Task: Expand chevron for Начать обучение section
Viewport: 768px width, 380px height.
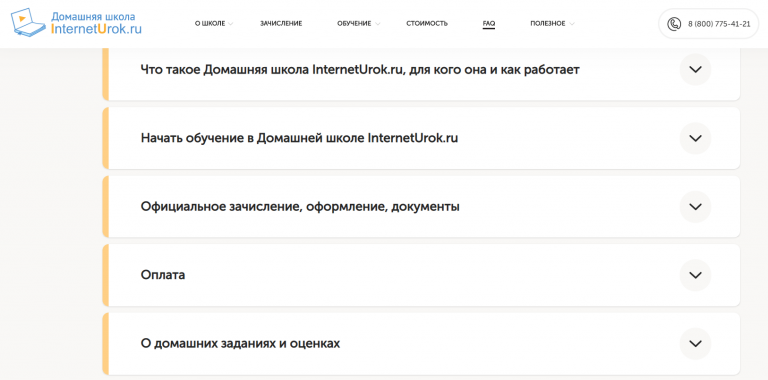Action: point(695,138)
